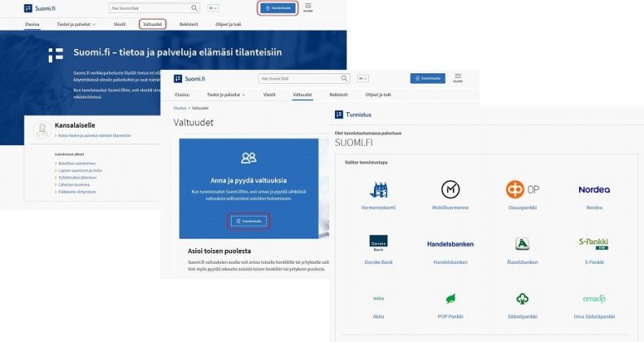This screenshot has width=644, height=342.
Task: Select the OP Osuuspankki logo
Action: coord(522,190)
